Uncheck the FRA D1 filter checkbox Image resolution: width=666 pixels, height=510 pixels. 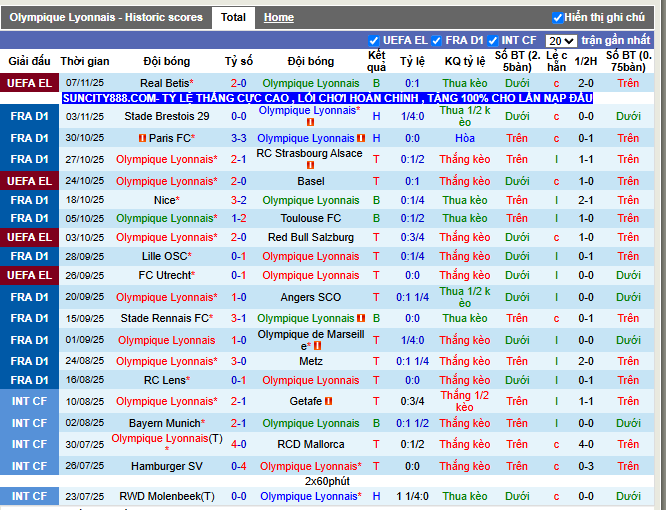(436, 41)
